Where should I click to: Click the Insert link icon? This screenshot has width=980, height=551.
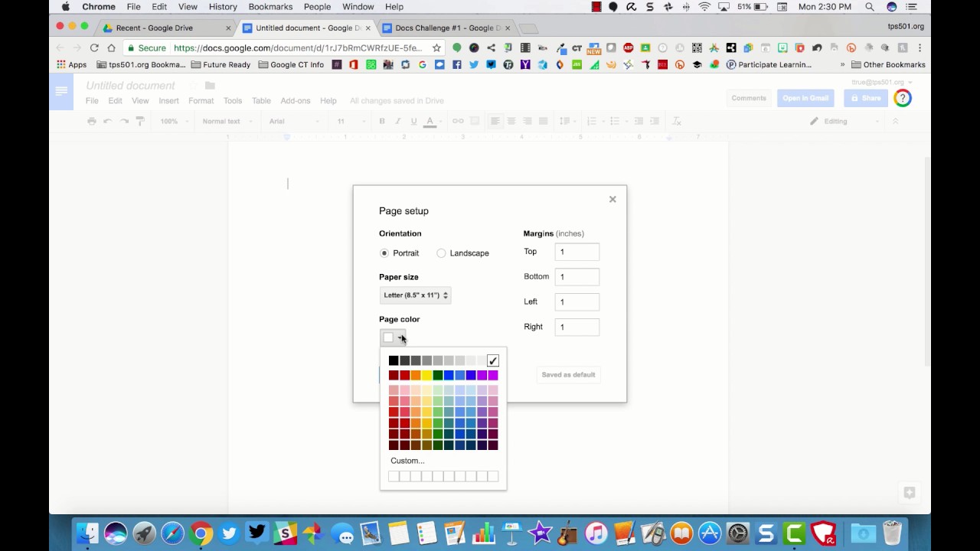pos(458,121)
